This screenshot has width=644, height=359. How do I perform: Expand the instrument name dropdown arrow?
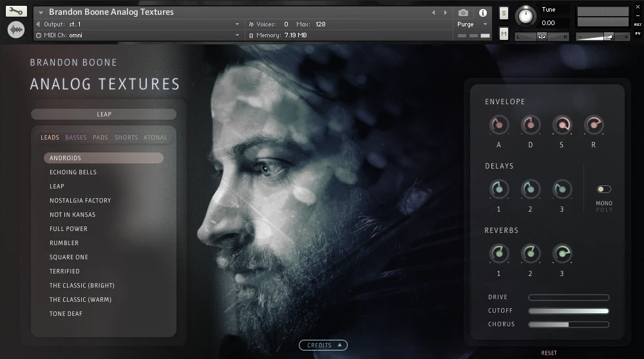pos(41,13)
